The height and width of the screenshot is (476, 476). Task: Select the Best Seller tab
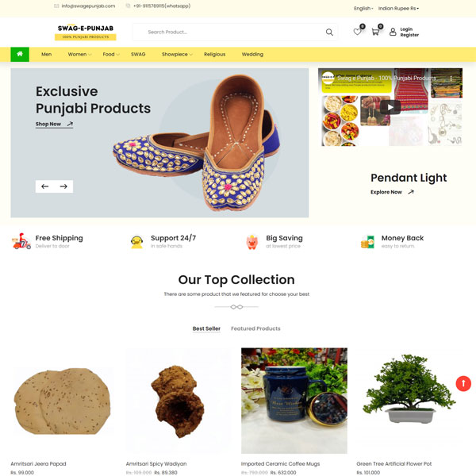[x=206, y=328]
